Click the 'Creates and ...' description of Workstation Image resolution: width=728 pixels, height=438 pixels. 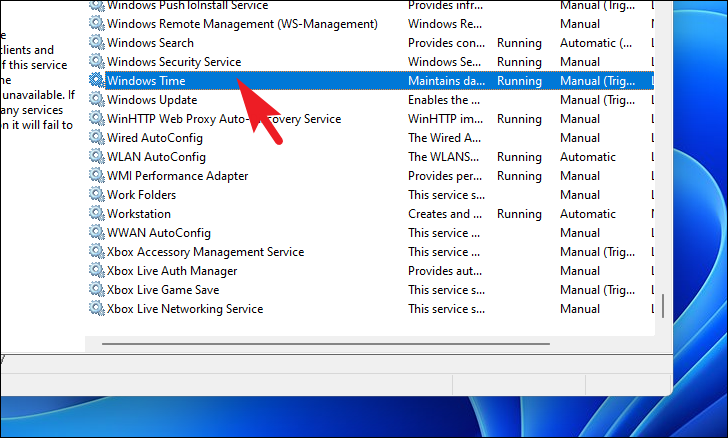coord(445,214)
